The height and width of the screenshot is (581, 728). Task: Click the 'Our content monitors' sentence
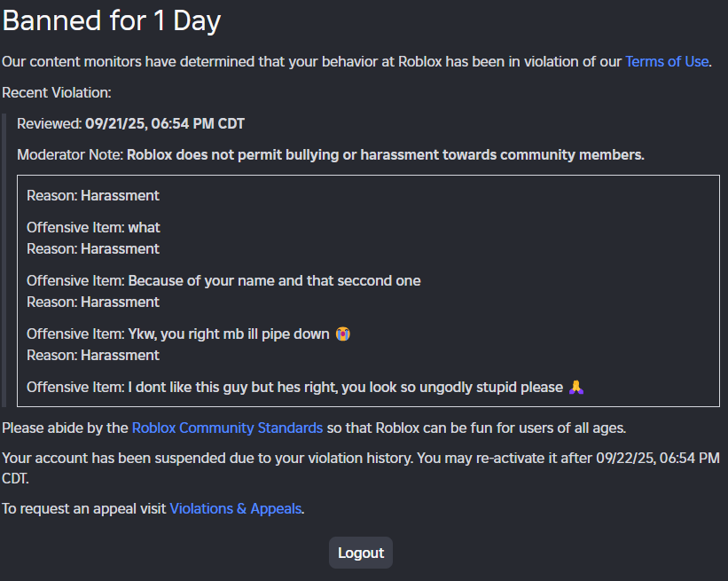coord(310,61)
